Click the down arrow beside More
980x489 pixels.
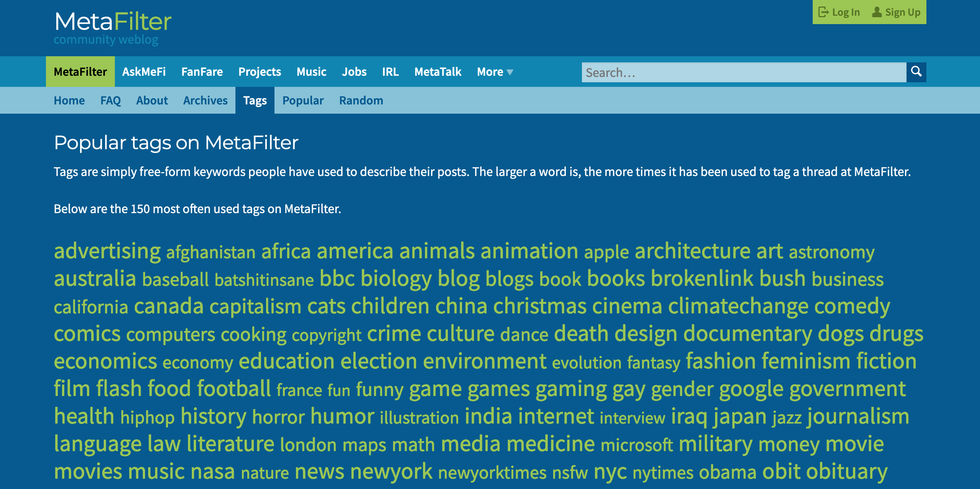510,72
